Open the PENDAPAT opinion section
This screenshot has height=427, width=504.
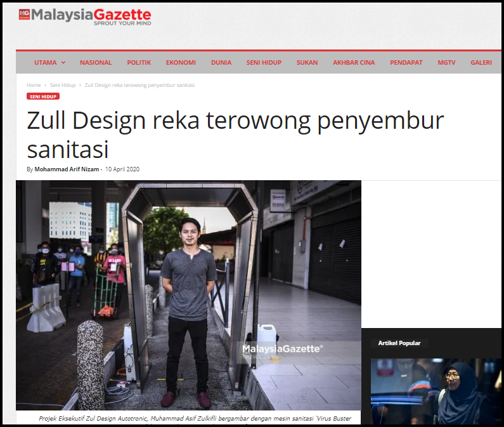click(x=406, y=62)
